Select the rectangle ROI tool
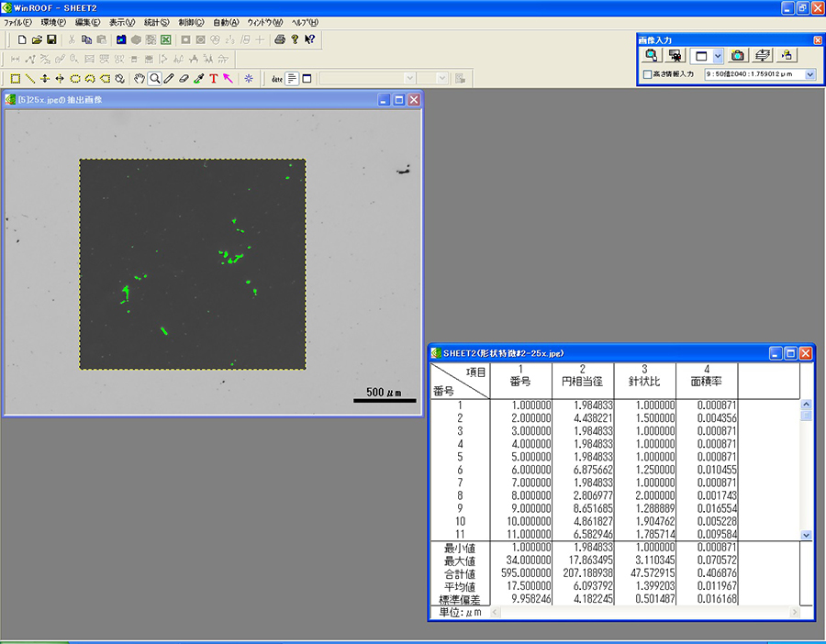826x644 pixels. 16,79
